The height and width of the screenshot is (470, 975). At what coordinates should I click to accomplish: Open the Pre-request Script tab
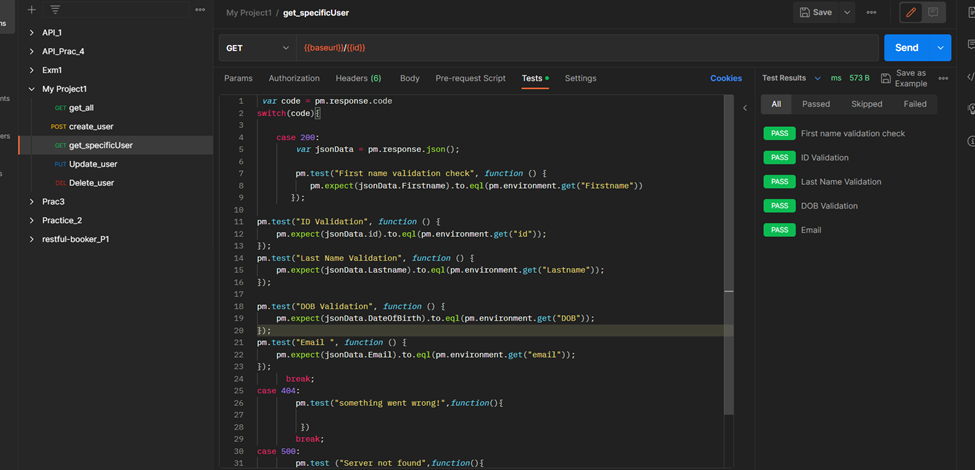pos(470,78)
